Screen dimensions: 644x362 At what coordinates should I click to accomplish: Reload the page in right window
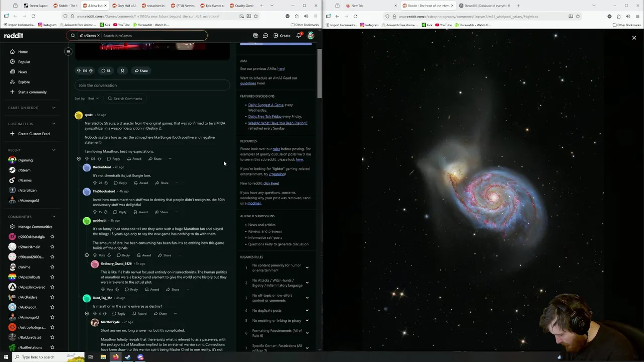355,16
